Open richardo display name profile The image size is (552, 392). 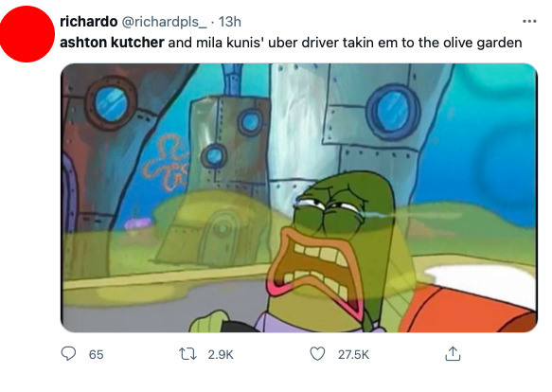point(89,22)
